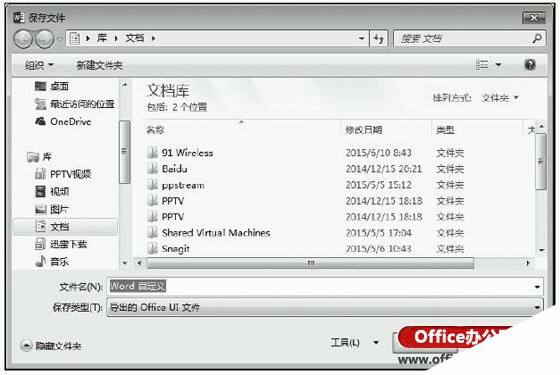
Task: Select 桌面 in navigation pane
Action: pyautogui.click(x=52, y=86)
